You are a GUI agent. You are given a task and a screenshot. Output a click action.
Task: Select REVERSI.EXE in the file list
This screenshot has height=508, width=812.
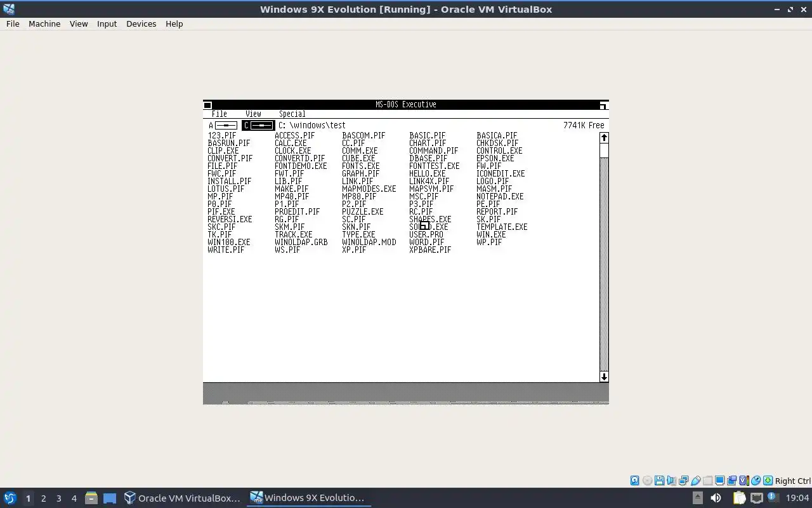230,219
